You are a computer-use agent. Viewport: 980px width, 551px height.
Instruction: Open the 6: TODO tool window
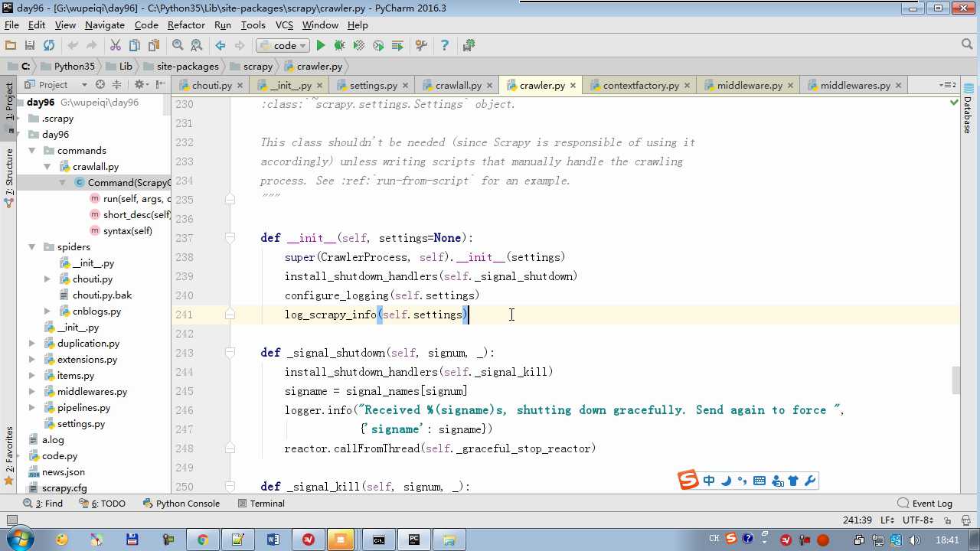pos(103,504)
